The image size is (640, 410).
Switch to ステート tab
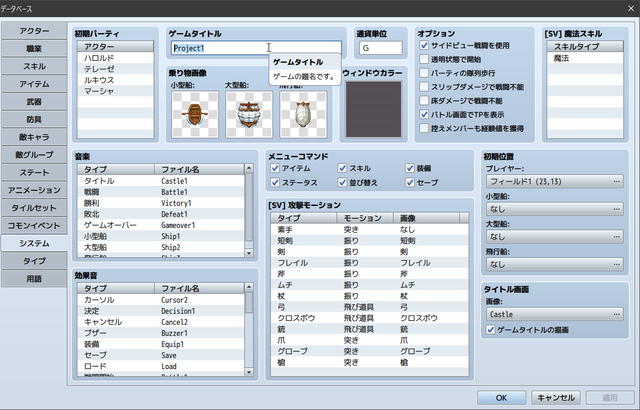[x=34, y=173]
